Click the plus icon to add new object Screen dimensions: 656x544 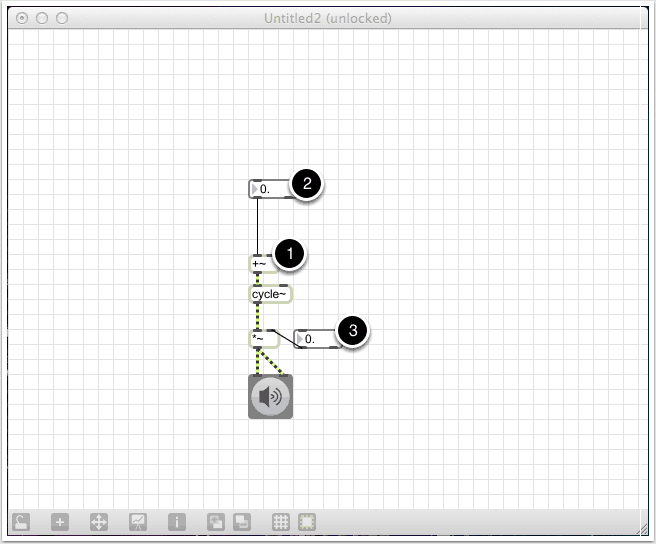click(60, 521)
